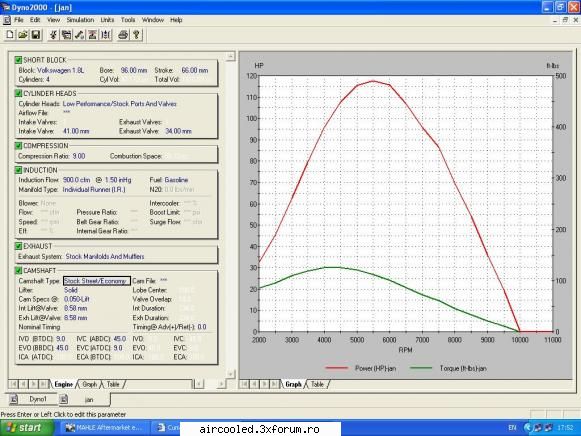Open the Manifold Type Individual Runner value
Viewport: 581px width, 436px height.
(94, 189)
